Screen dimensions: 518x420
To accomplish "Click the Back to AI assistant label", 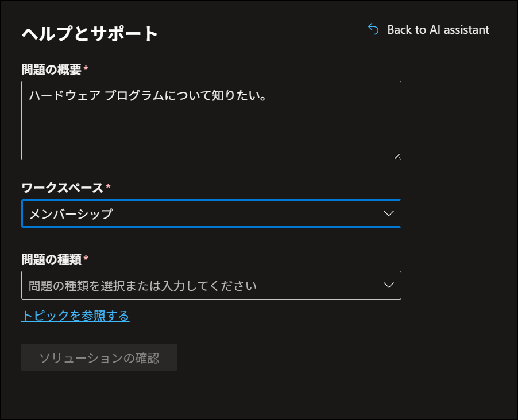I will pyautogui.click(x=439, y=29).
